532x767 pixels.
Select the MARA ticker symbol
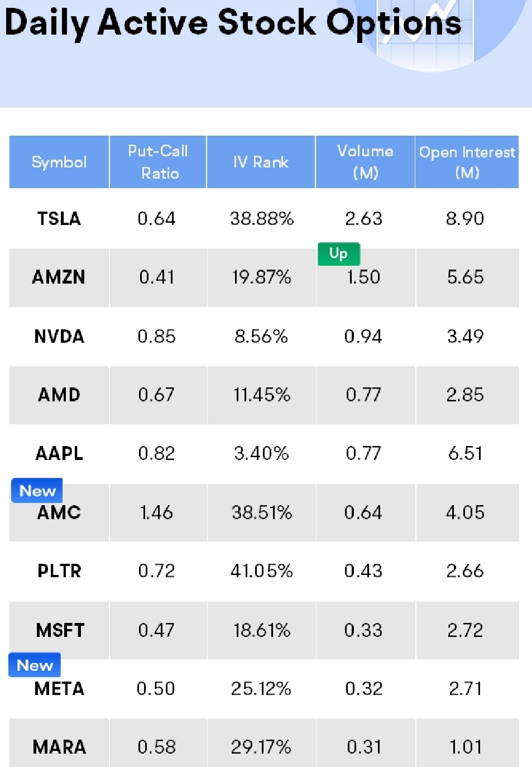pyautogui.click(x=59, y=746)
